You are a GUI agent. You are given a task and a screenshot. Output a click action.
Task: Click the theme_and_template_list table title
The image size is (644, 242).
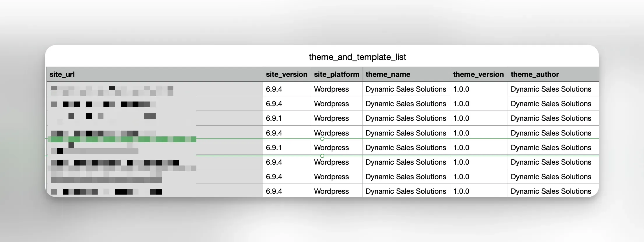click(x=357, y=57)
